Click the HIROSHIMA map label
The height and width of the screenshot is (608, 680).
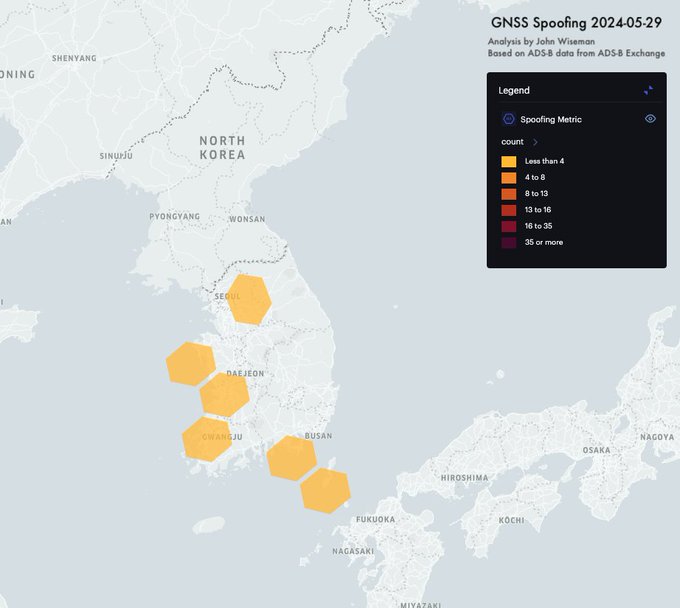click(464, 477)
